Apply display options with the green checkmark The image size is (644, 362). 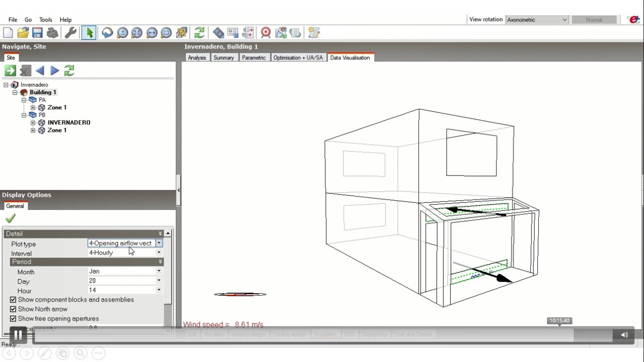tap(10, 218)
